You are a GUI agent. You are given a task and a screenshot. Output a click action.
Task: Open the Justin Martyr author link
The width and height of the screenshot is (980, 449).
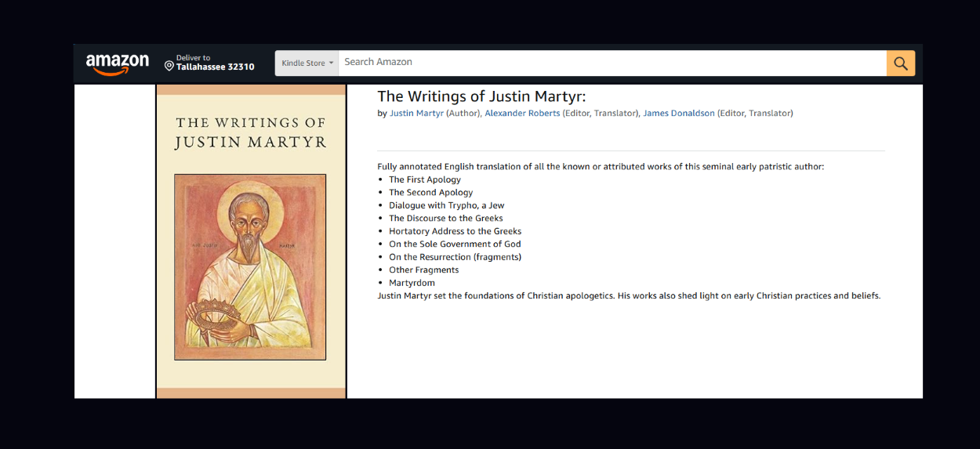click(x=416, y=114)
